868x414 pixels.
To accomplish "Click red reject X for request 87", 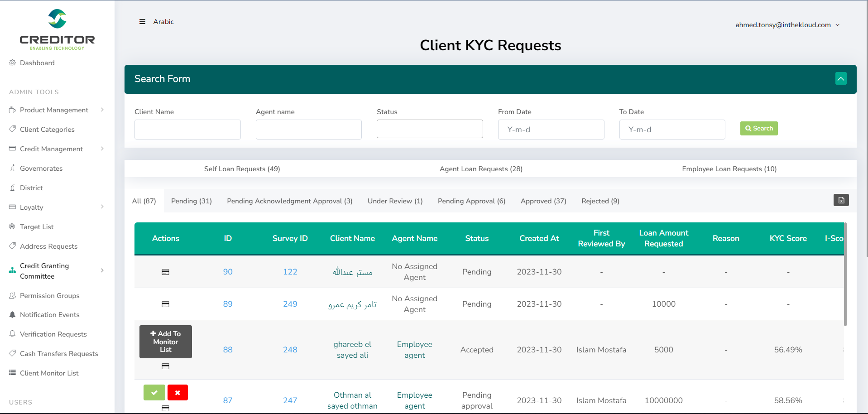I will click(177, 393).
